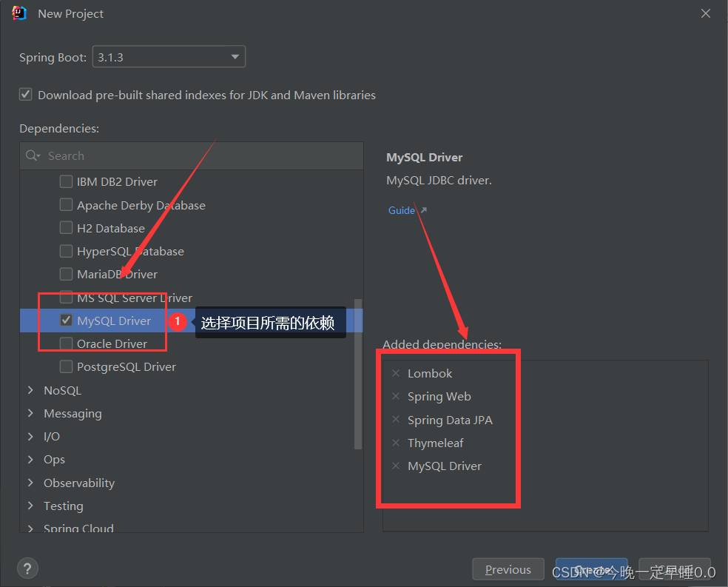
Task: Select MariaDB Driver checkbox
Action: (66, 274)
